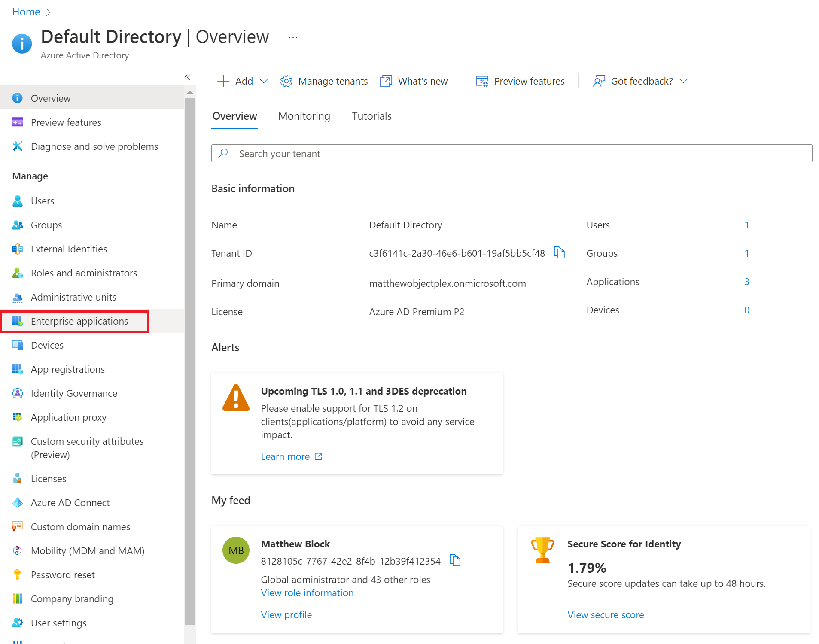Open Company branding via its icon

click(18, 599)
